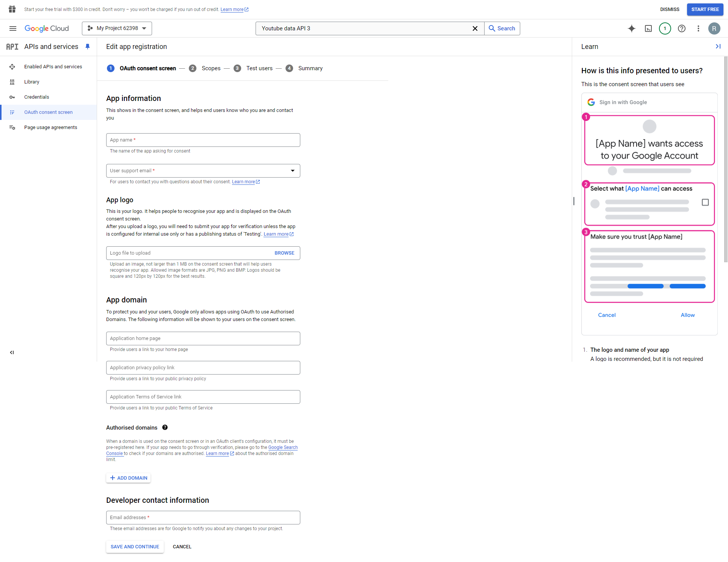The width and height of the screenshot is (728, 562).
Task: Open the main navigation hamburger menu
Action: (x=13, y=28)
